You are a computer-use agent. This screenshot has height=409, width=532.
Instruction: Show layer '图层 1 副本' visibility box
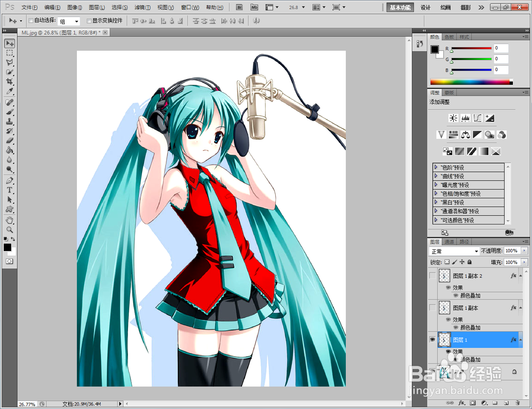[432, 308]
